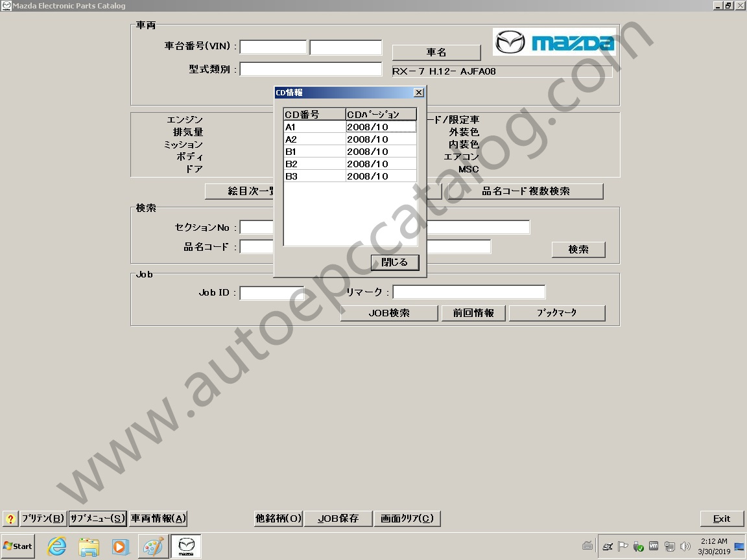
Task: Select row B3 in CD list
Action: click(350, 176)
